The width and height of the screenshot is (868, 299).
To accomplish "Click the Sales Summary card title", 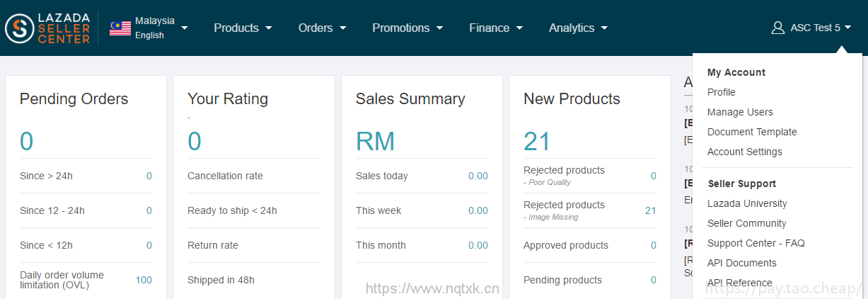I will [x=410, y=99].
